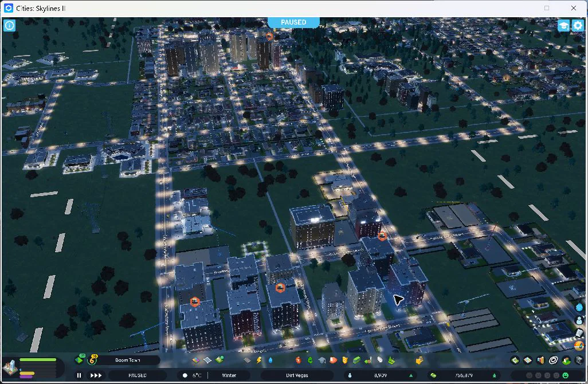Viewport: 588px width, 384px height.
Task: Open the Landscaping tool icon
Action: 391,361
